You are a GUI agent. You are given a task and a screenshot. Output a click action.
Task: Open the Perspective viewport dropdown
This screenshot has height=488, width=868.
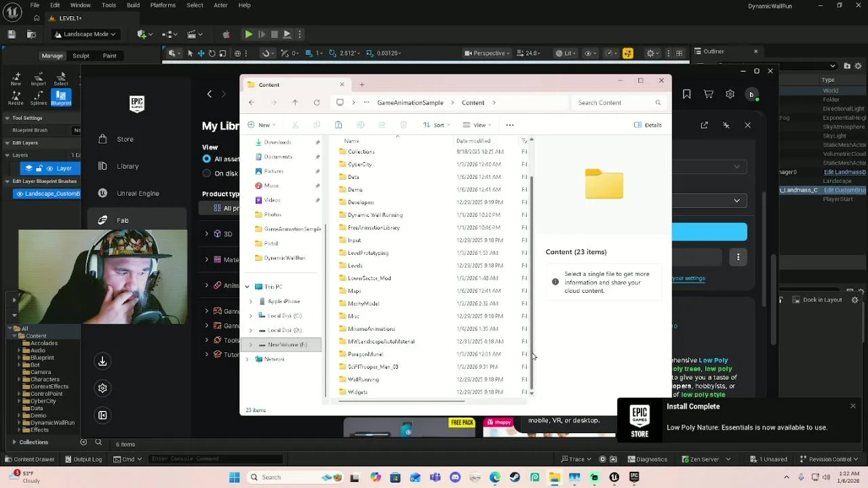488,54
